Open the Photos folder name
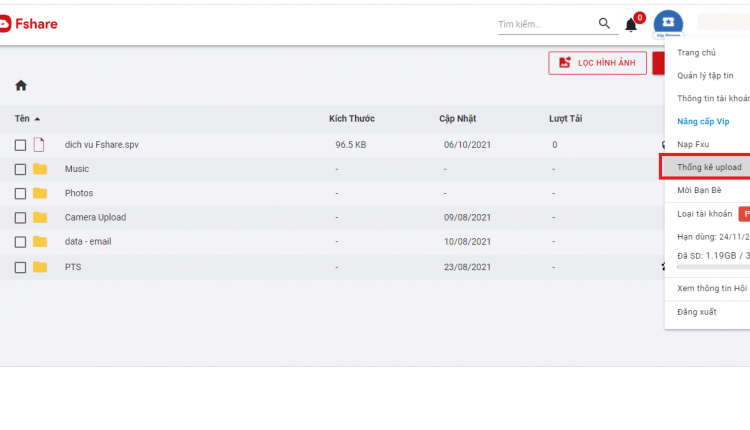The width and height of the screenshot is (750, 430). (x=79, y=193)
